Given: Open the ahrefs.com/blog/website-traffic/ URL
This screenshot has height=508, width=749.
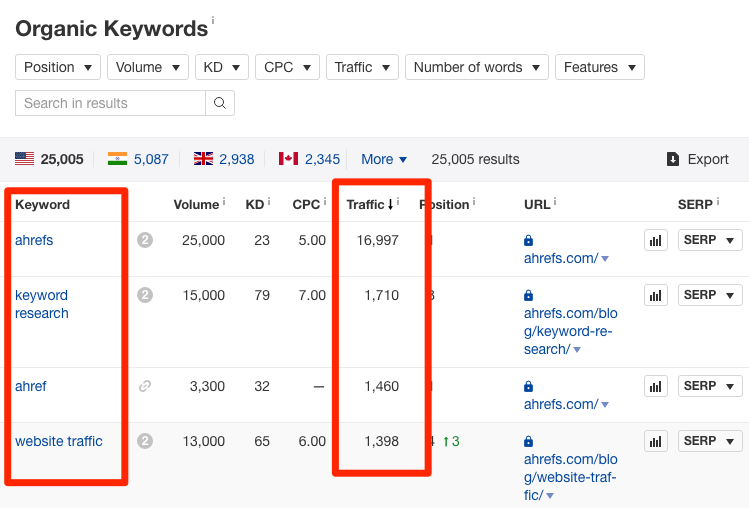Looking at the screenshot, I should (x=570, y=477).
